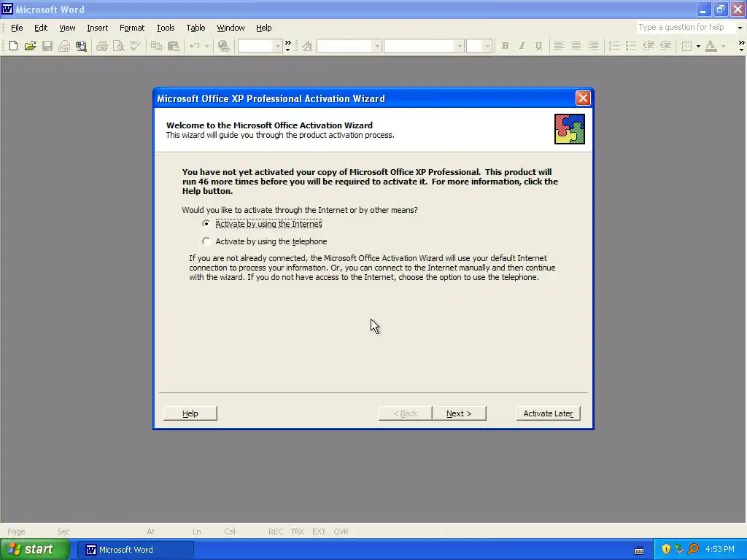Click the Type a question for help box
Image resolution: width=747 pixels, height=560 pixels.
[x=686, y=28]
